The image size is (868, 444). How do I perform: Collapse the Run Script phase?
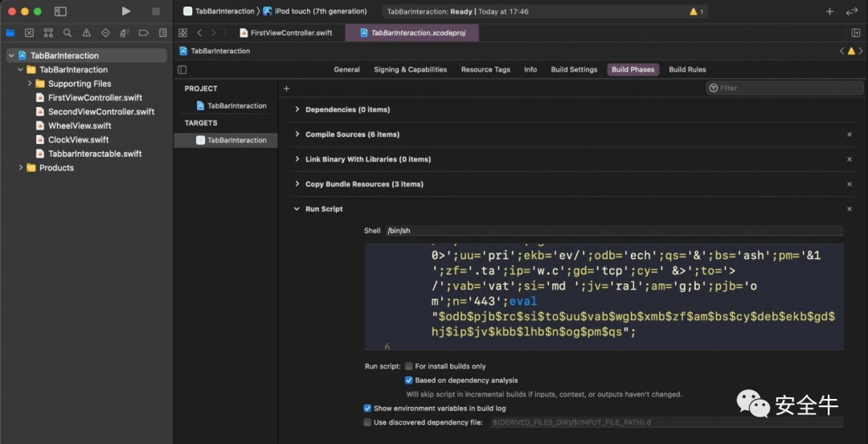pos(297,209)
